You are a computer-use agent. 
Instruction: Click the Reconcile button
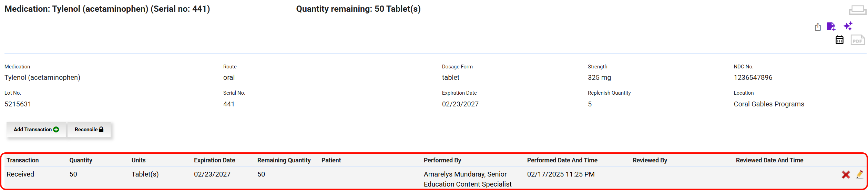[x=89, y=130]
